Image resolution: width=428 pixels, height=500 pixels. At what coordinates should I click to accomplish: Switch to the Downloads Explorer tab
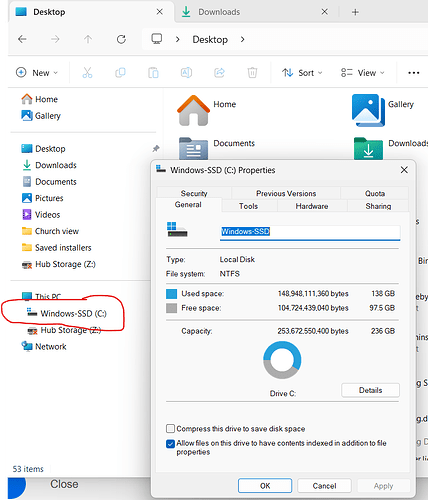[219, 12]
